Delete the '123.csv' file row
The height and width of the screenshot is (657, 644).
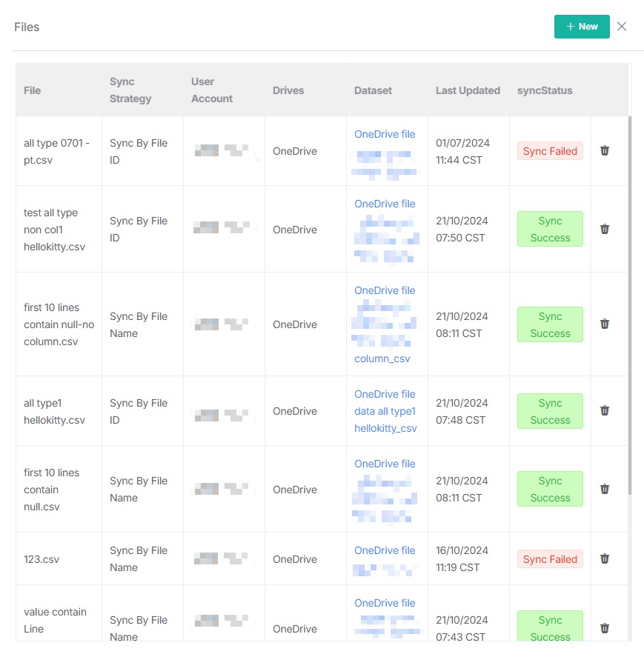[605, 559]
